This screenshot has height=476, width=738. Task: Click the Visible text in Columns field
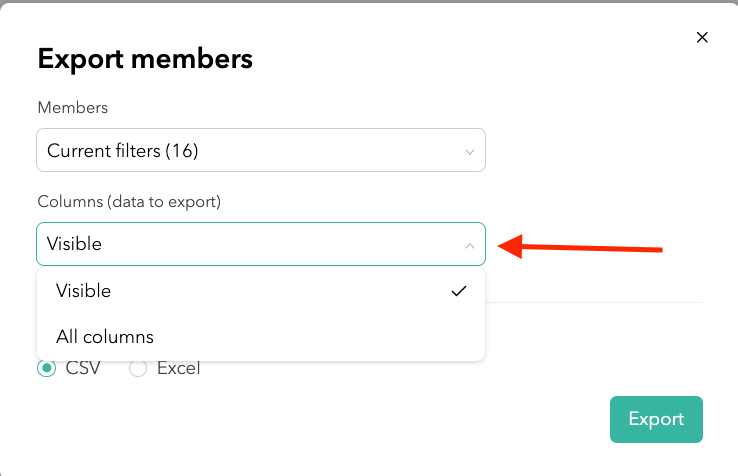(74, 244)
